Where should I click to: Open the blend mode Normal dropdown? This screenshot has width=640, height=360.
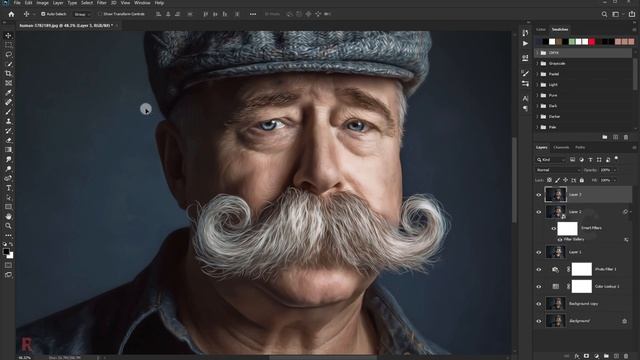point(558,170)
